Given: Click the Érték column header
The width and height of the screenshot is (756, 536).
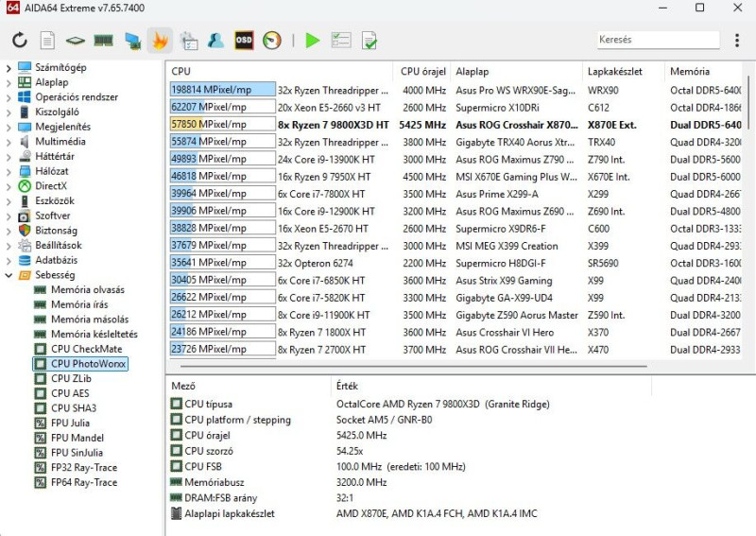Looking at the screenshot, I should [x=491, y=386].
